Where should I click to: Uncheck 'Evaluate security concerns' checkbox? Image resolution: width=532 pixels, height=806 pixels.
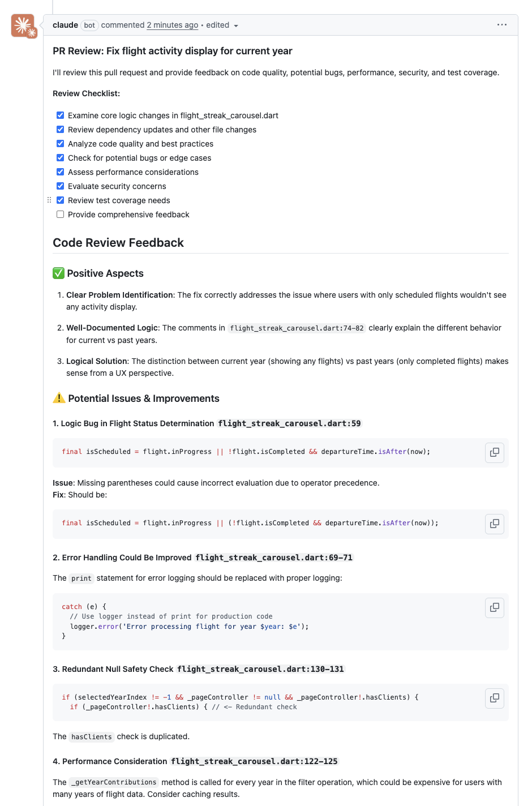click(x=61, y=186)
